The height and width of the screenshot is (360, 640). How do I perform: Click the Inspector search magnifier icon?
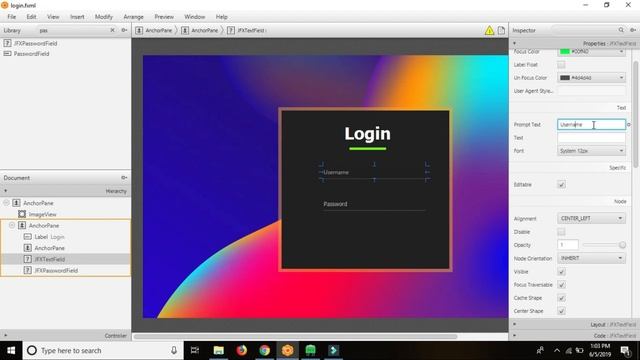coord(621,30)
